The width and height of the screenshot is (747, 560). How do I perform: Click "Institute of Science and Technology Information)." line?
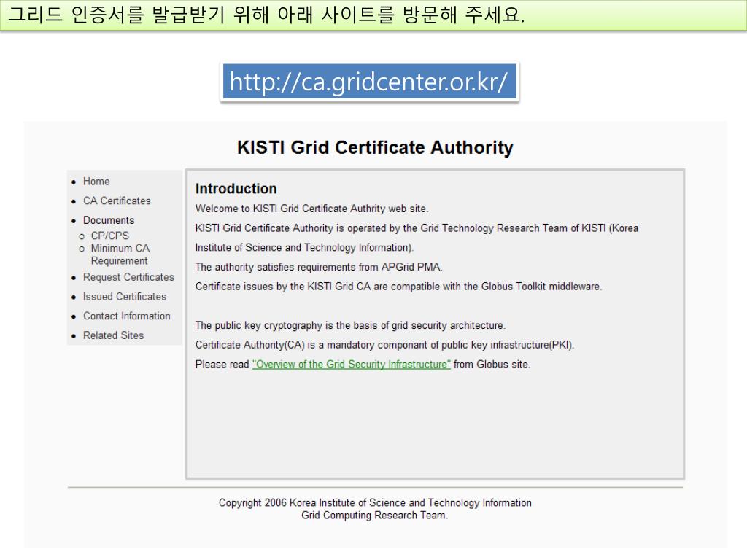click(x=304, y=248)
